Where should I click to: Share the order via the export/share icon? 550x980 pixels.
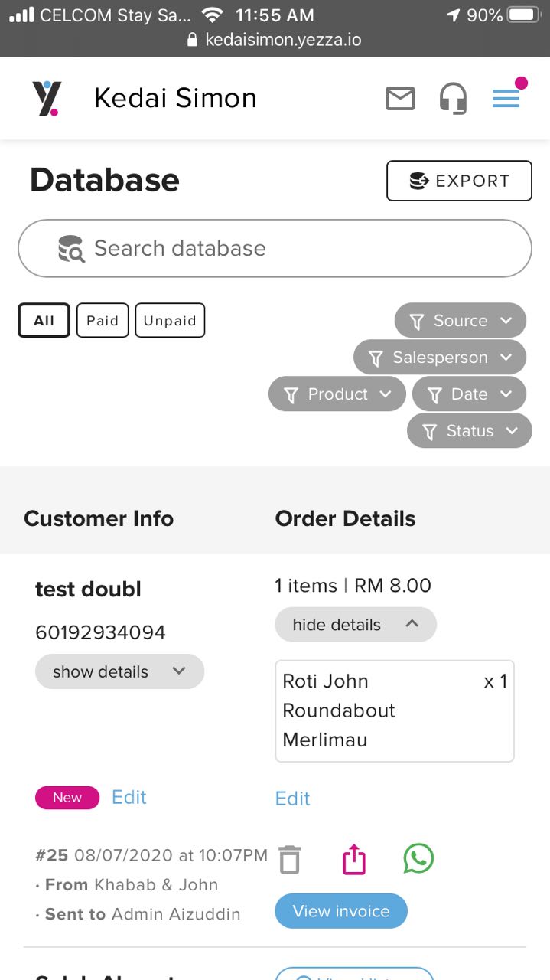pos(353,859)
